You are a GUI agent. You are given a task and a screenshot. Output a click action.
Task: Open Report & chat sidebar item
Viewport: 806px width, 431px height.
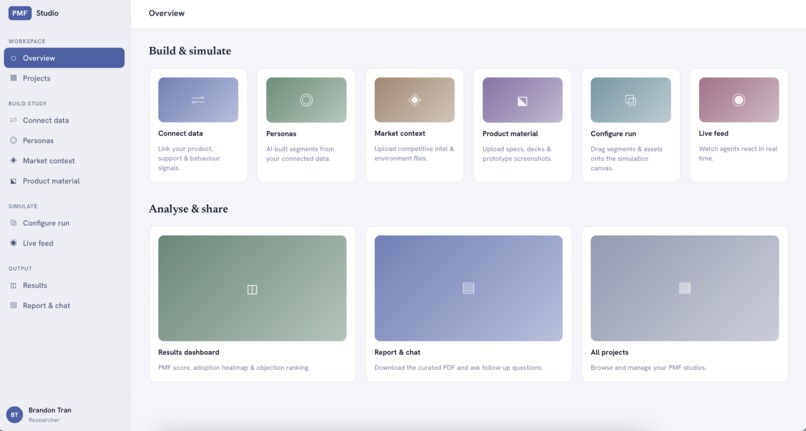[64, 306]
